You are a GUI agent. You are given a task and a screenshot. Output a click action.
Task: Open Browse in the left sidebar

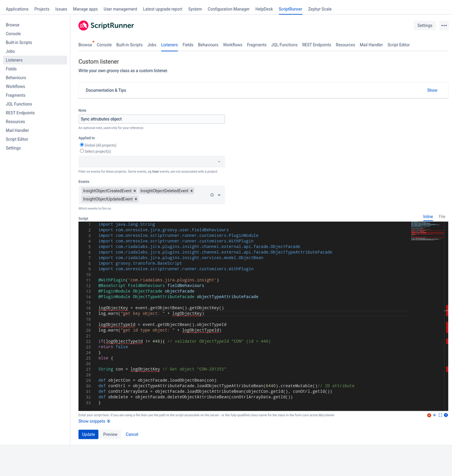pyautogui.click(x=35, y=25)
